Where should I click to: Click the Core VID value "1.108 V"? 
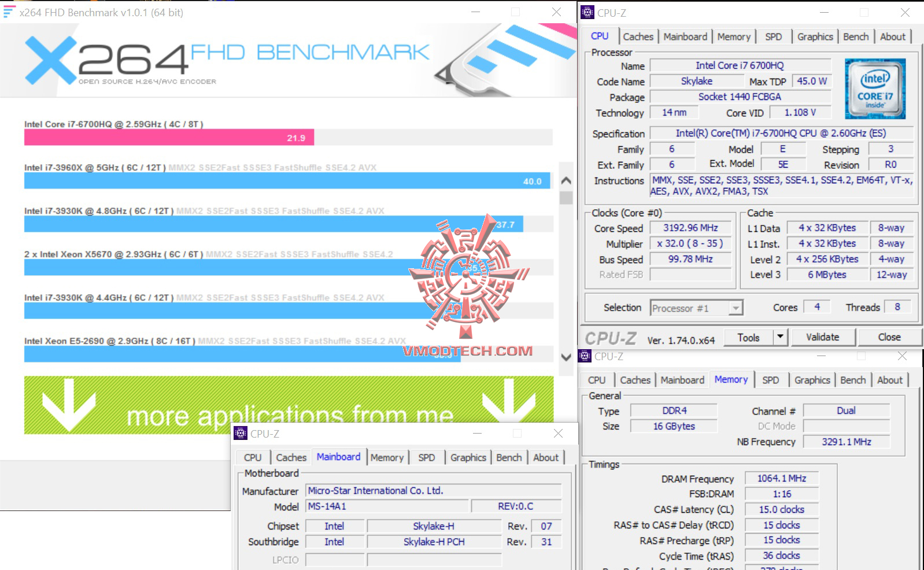(x=800, y=113)
